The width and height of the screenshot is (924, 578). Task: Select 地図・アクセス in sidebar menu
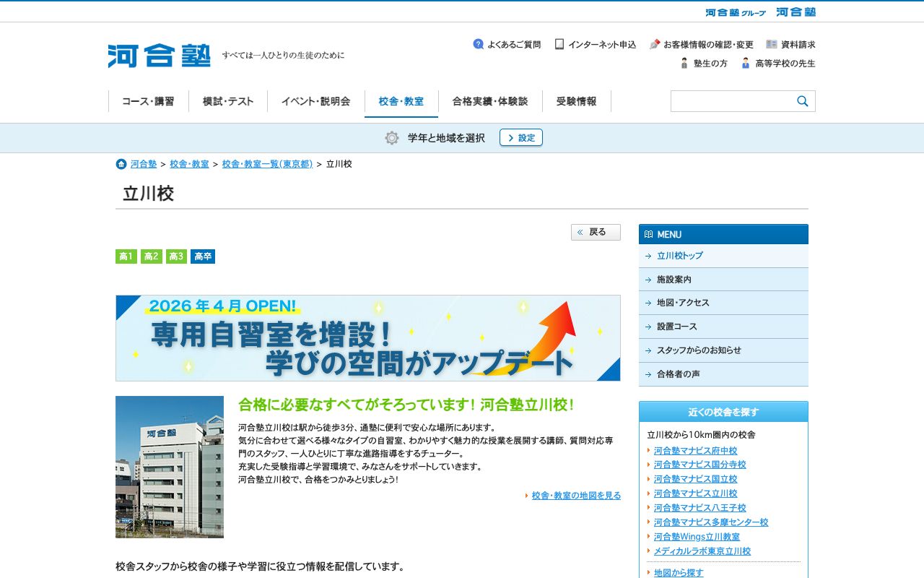tap(723, 303)
